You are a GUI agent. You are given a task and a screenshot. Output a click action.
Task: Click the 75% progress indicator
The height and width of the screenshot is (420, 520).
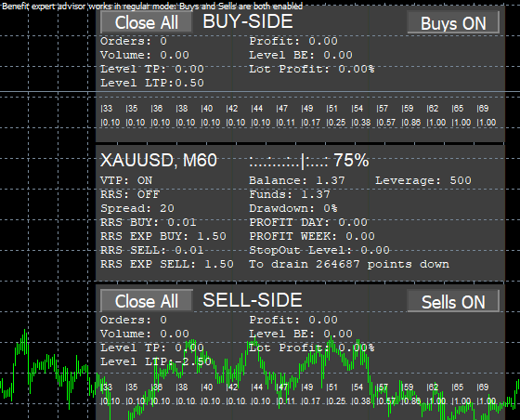(309, 161)
